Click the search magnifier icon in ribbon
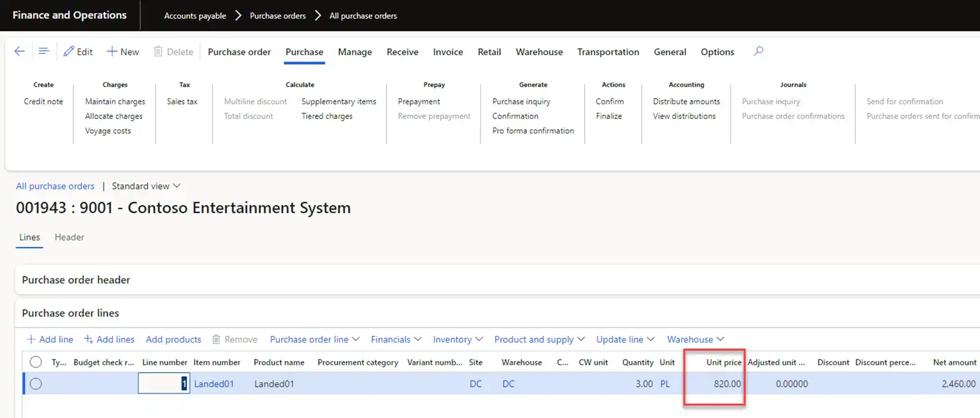 [x=758, y=51]
